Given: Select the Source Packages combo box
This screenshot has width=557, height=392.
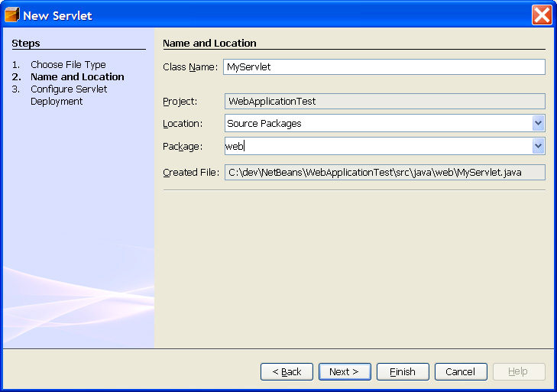Looking at the screenshot, I should click(x=377, y=123).
